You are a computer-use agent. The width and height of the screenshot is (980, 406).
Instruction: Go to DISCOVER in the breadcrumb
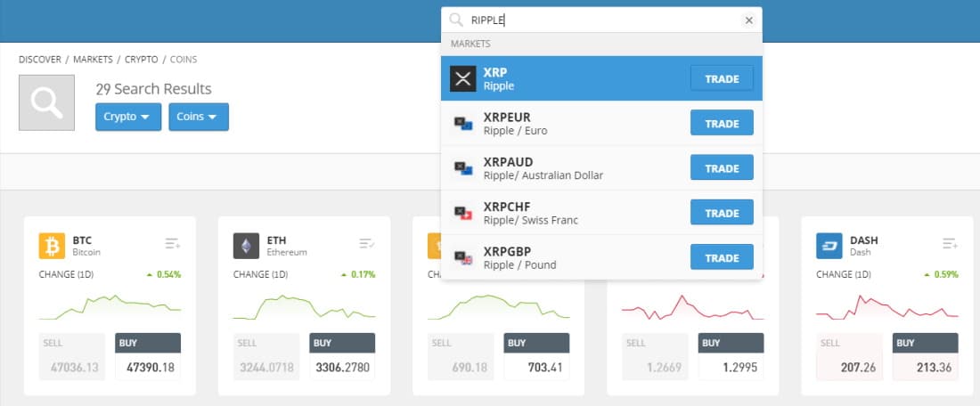pos(40,60)
